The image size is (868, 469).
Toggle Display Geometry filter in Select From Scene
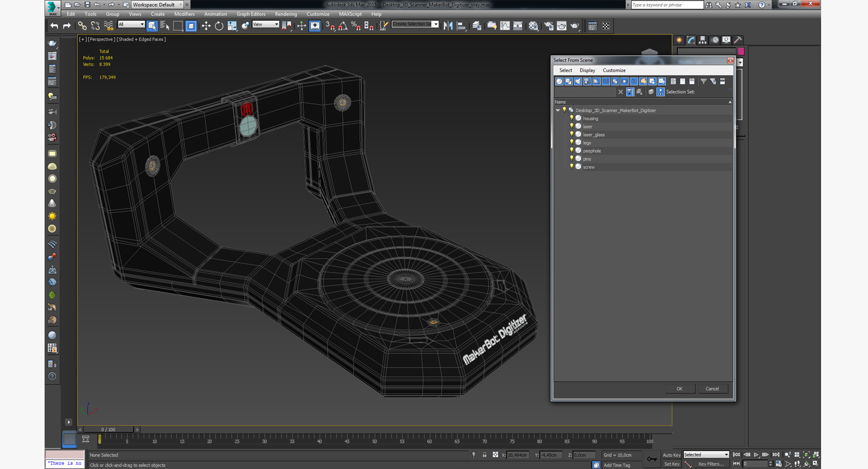pos(560,81)
